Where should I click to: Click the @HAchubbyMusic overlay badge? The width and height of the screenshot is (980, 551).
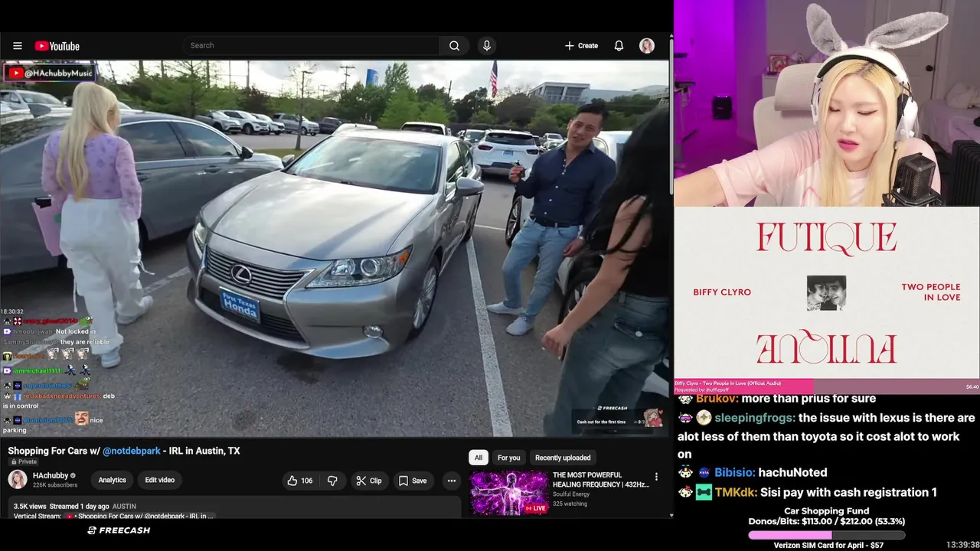pos(51,73)
